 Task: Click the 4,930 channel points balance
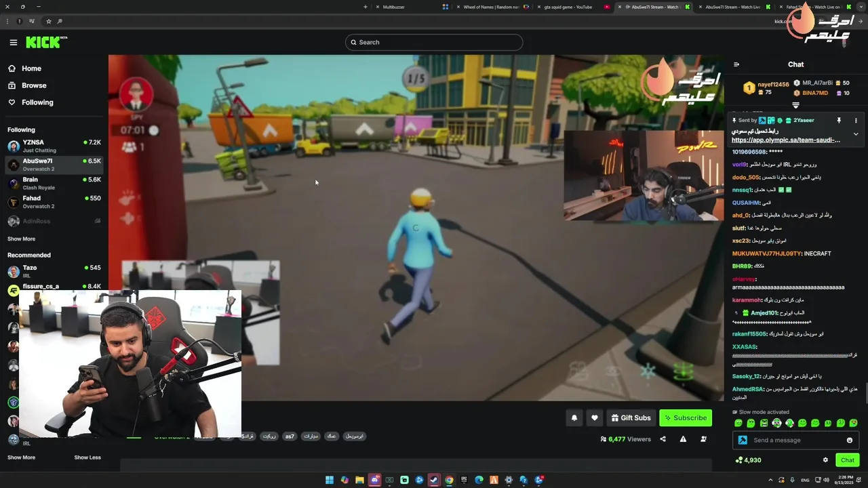pyautogui.click(x=749, y=460)
